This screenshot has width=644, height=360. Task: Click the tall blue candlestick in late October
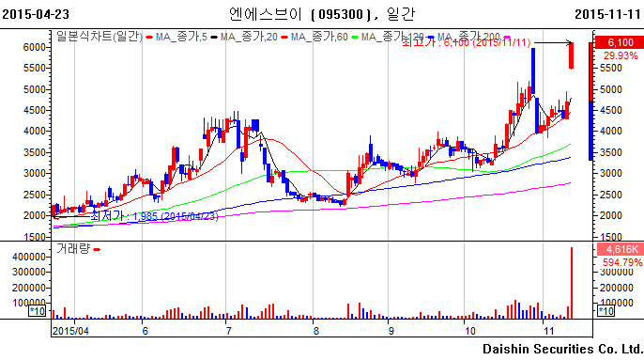coord(533,71)
